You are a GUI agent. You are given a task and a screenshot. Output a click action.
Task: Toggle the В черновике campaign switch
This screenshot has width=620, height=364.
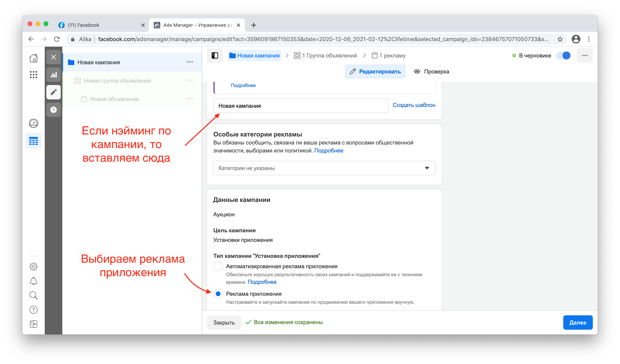563,55
